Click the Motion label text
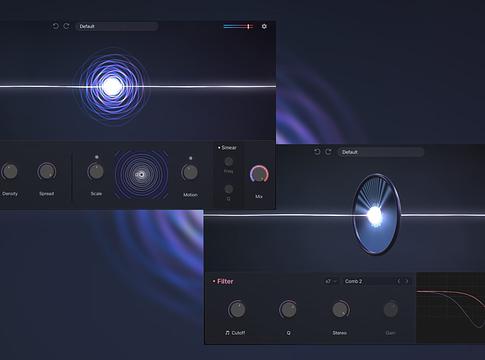The height and width of the screenshot is (360, 485). click(x=190, y=195)
